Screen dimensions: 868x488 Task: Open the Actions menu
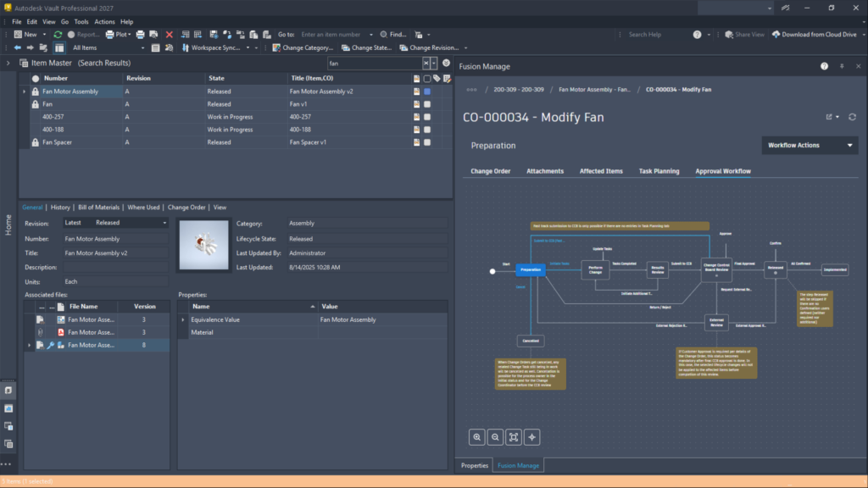104,21
